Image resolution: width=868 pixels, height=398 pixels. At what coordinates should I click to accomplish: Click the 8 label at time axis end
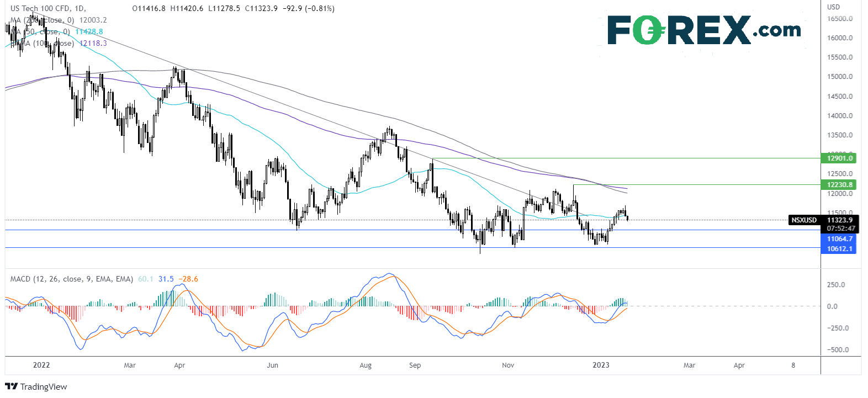(x=793, y=365)
